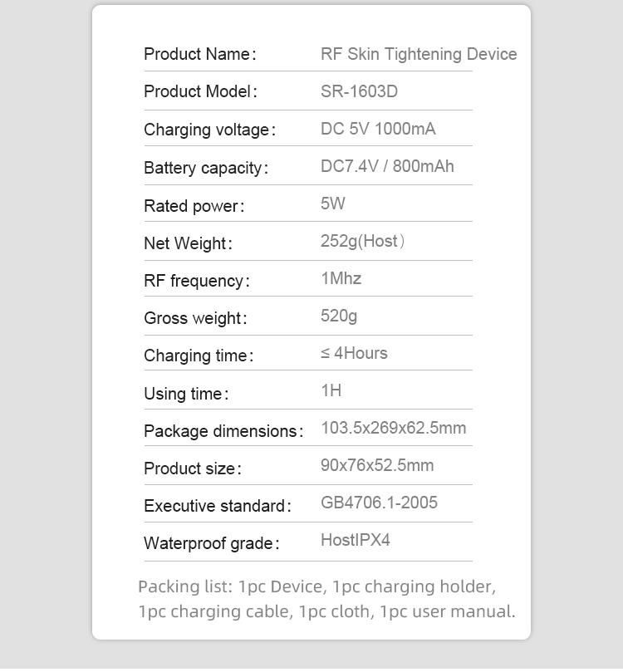
Task: Select the DC 5V 1000mA value
Action: pyautogui.click(x=378, y=129)
